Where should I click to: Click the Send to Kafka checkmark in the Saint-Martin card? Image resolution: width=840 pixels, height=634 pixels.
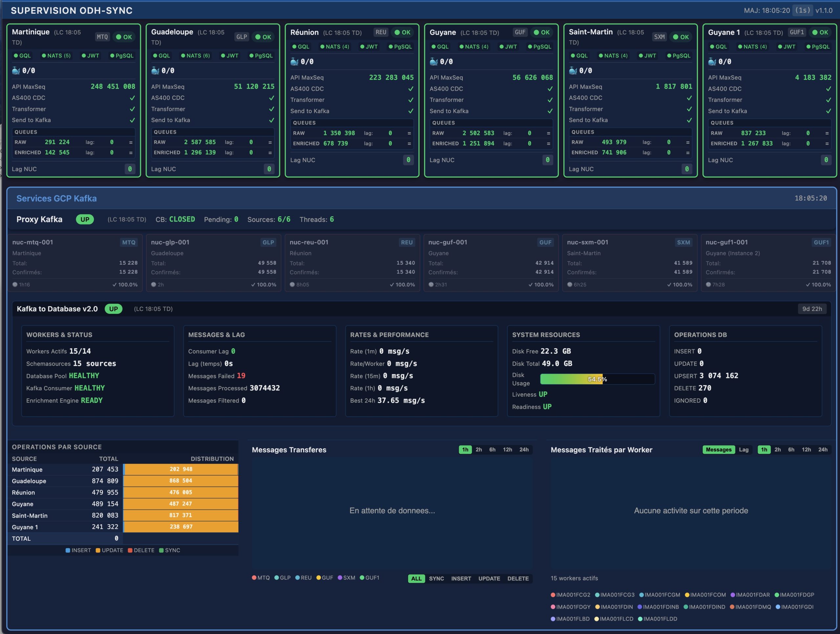coord(689,120)
